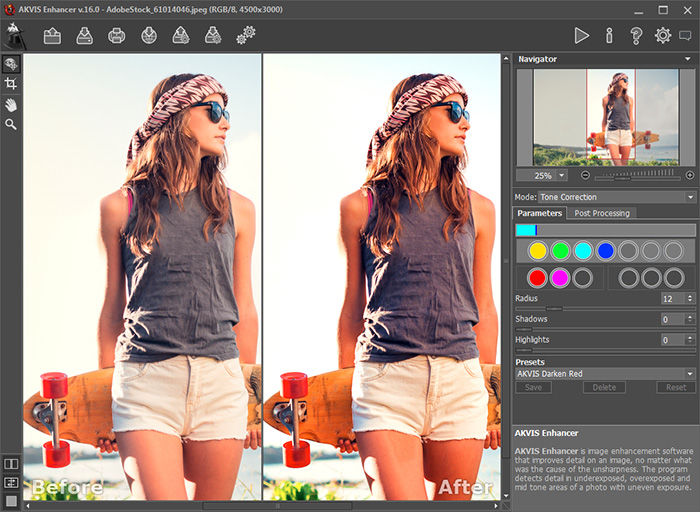
Task: Select the Crop tool
Action: [11, 83]
